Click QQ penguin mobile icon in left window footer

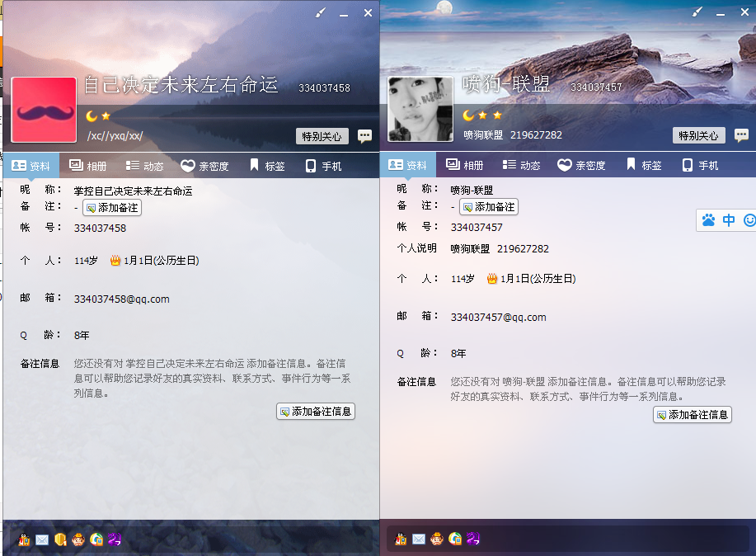pos(24,540)
